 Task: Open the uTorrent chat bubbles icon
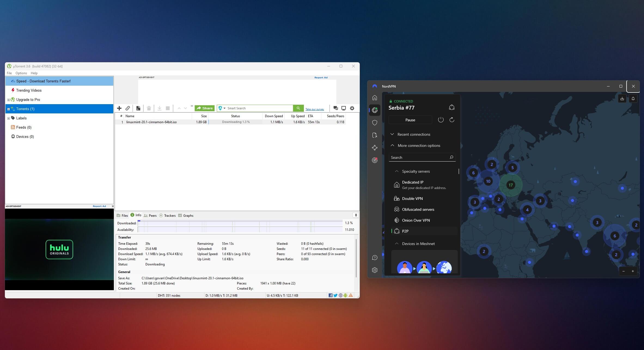pyautogui.click(x=335, y=108)
